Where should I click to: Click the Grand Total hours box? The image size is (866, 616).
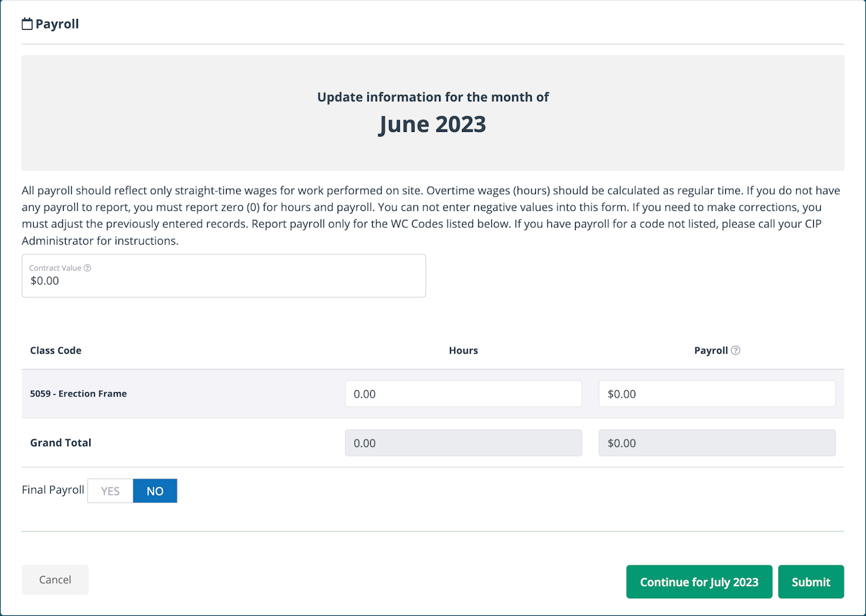pyautogui.click(x=463, y=443)
